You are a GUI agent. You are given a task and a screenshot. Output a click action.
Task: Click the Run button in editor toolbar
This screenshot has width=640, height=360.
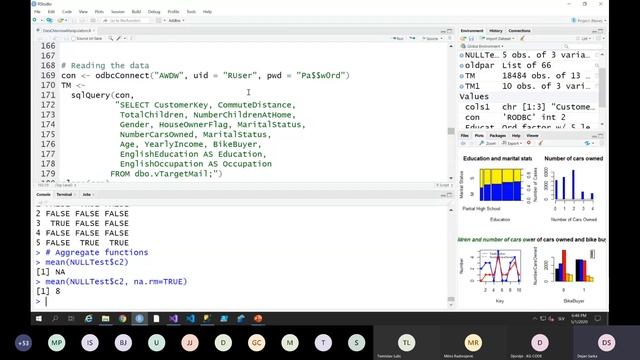398,38
